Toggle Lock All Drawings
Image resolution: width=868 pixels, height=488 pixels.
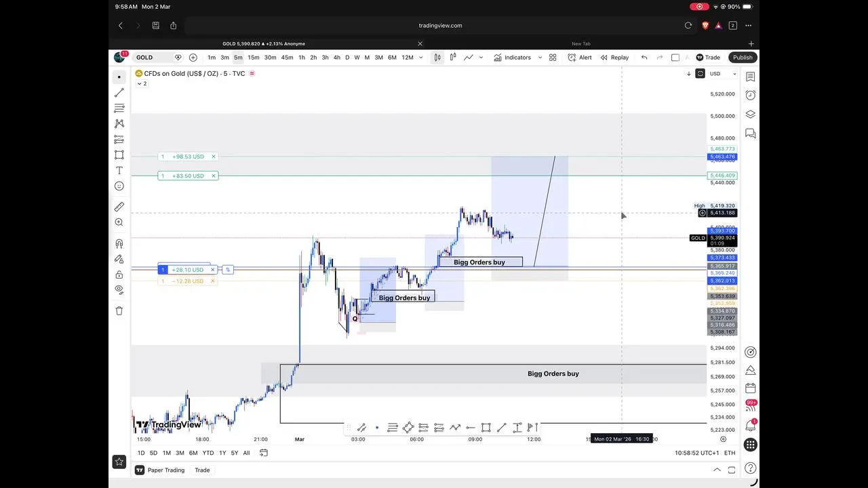(119, 274)
